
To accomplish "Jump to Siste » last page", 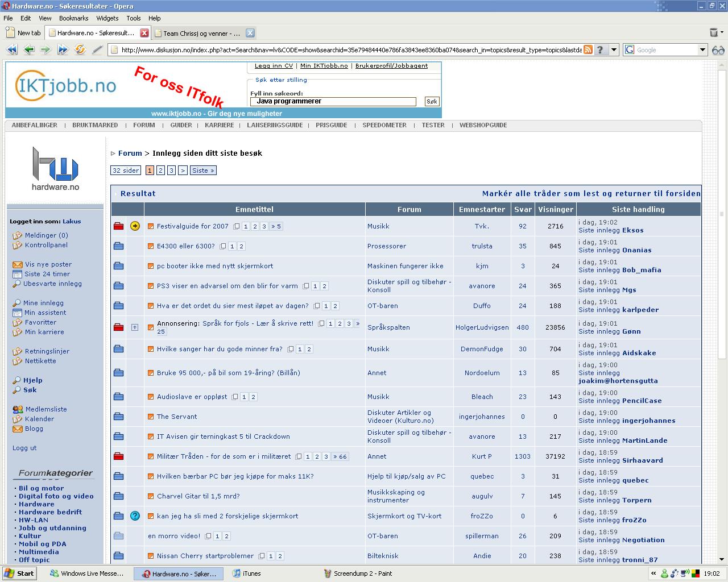I will pyautogui.click(x=203, y=171).
